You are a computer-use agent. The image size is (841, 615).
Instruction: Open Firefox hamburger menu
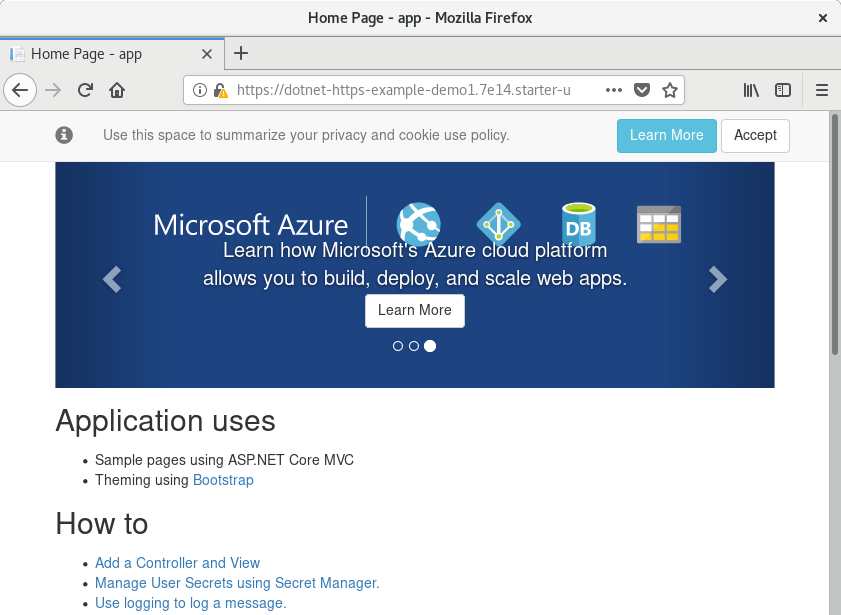coord(821,90)
